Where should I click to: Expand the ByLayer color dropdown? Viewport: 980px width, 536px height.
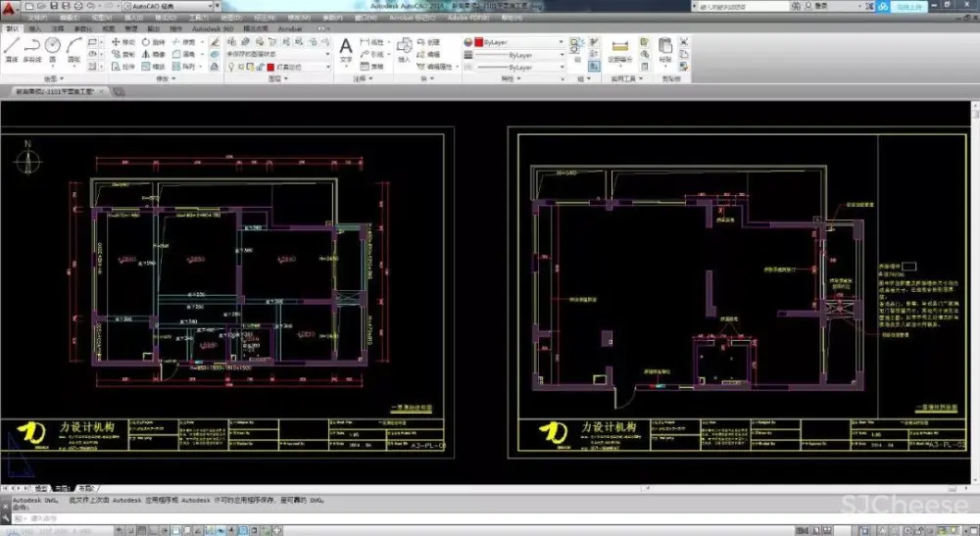click(x=562, y=43)
